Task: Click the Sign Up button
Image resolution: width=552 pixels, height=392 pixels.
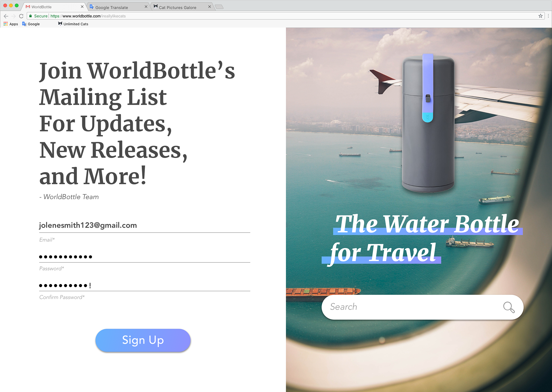Action: (143, 340)
